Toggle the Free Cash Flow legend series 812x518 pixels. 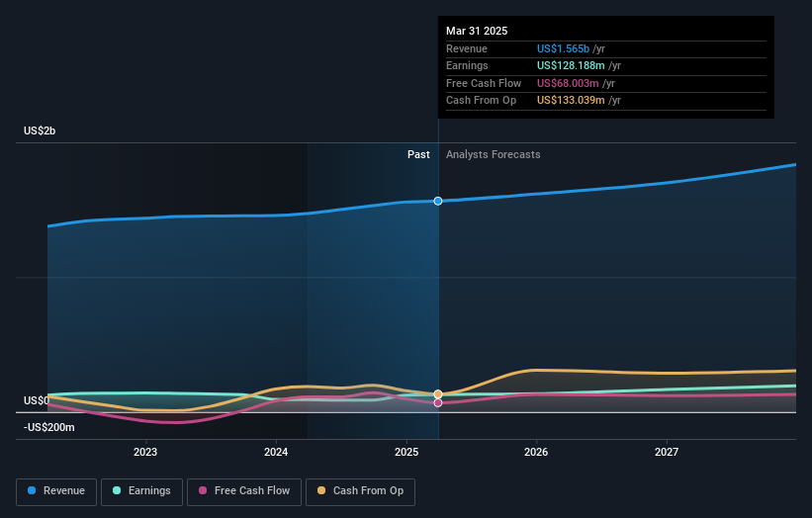244,491
